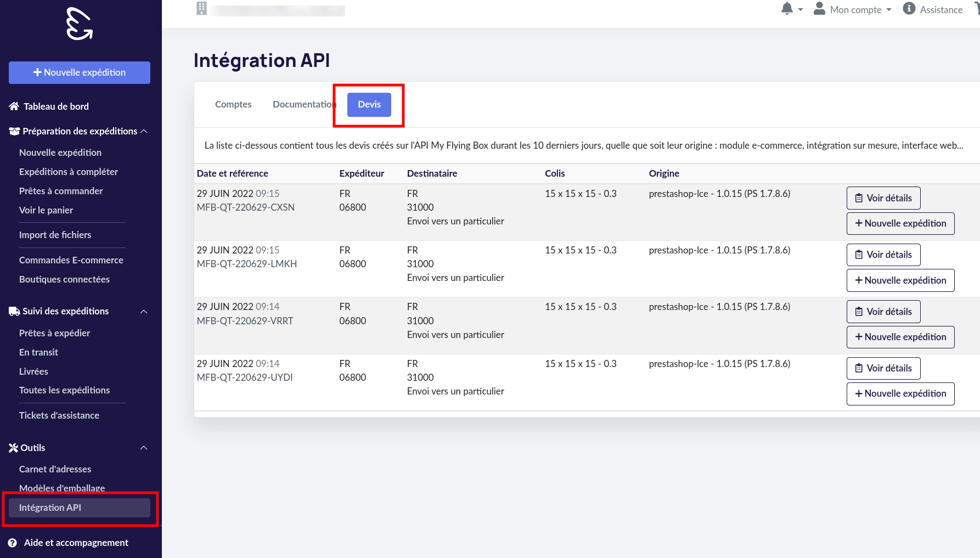This screenshot has width=980, height=558.
Task: Create new shipment from quote MFB-QT-220629-CXSN
Action: pos(900,223)
